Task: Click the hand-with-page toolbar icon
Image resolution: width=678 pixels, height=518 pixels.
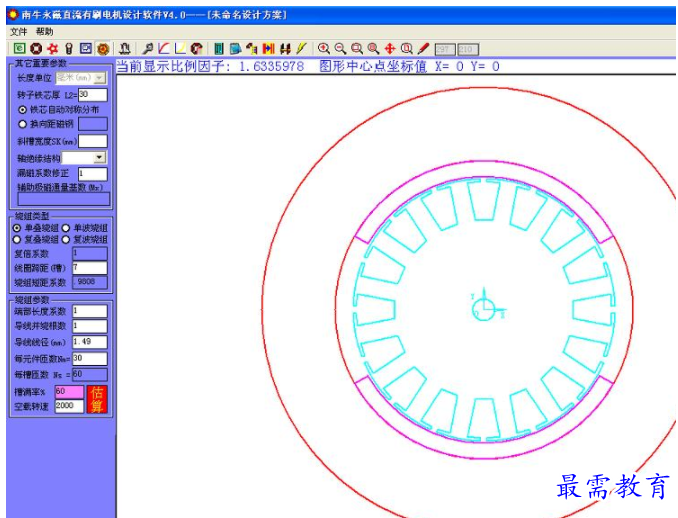Action: [x=252, y=48]
